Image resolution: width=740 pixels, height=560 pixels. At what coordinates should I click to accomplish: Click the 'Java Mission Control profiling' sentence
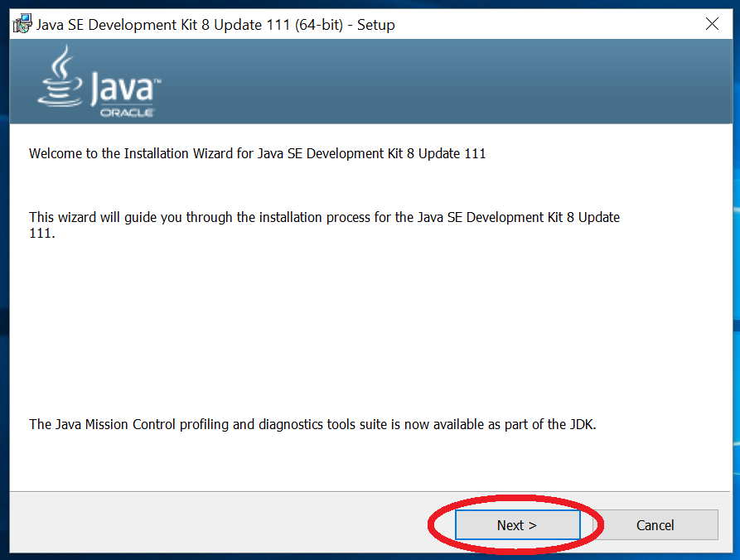click(x=312, y=425)
